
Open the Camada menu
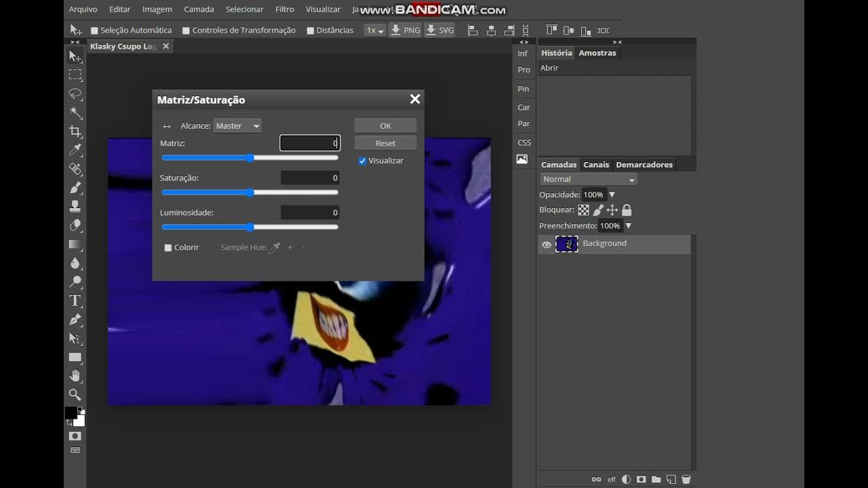[199, 9]
